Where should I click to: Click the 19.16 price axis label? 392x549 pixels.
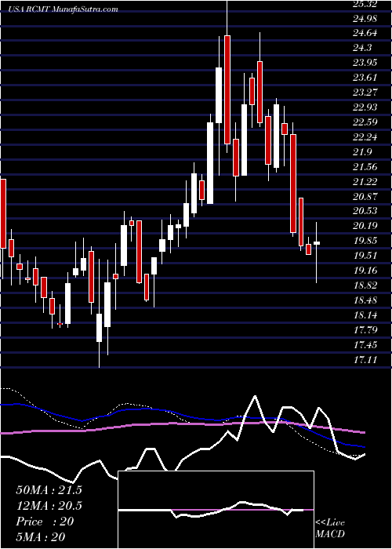[x=365, y=271]
